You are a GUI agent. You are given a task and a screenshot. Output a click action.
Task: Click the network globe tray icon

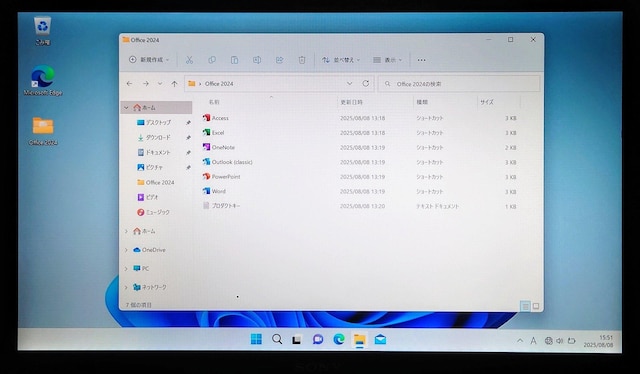pos(549,341)
